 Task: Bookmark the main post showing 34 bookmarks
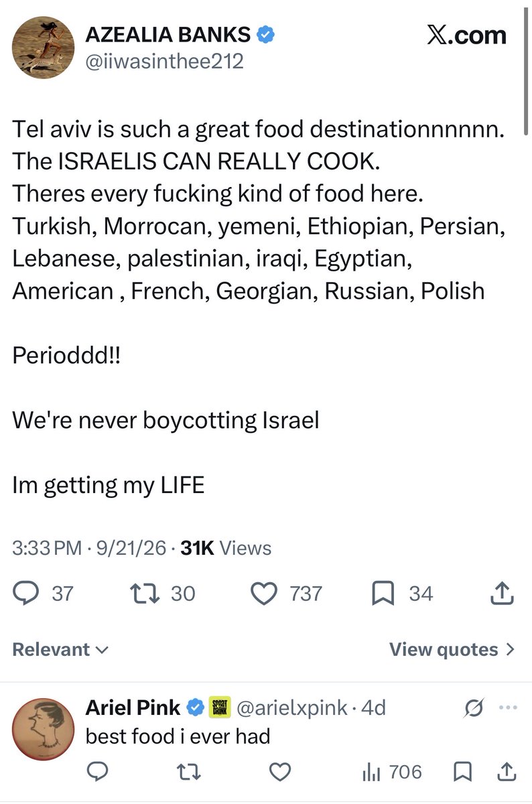384,593
